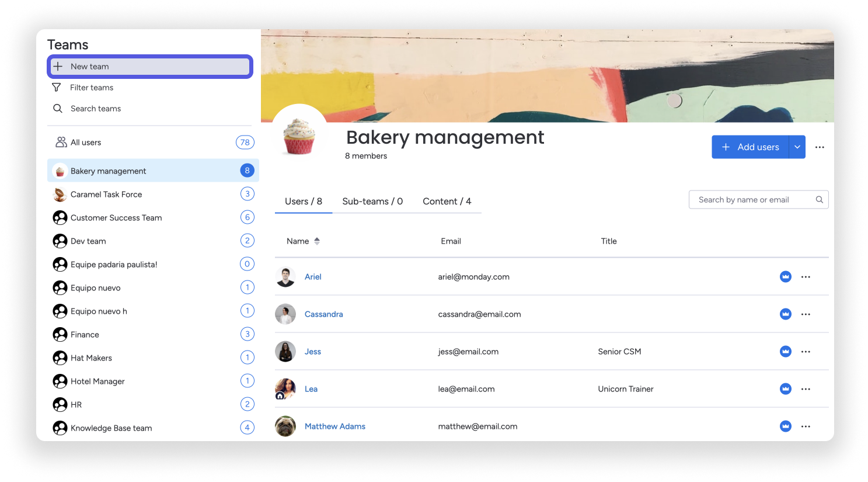868x482 pixels.
Task: Click the magnifier icon in name search box
Action: tap(820, 200)
